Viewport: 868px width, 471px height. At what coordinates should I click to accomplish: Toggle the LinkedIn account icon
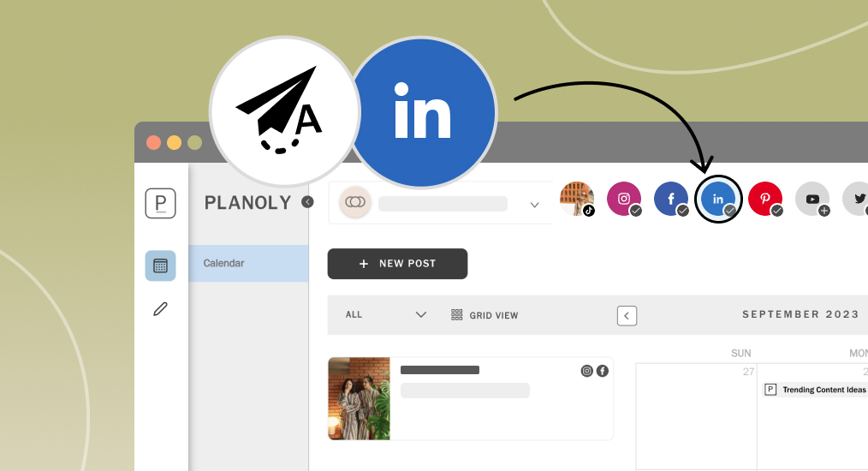[718, 199]
